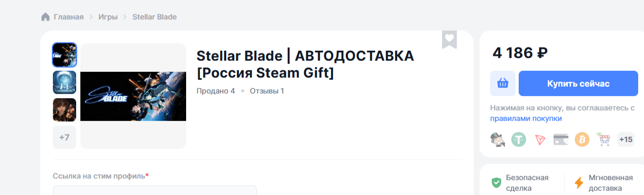Open the main Stellar Blade banner image
This screenshot has height=195, width=644.
133,96
